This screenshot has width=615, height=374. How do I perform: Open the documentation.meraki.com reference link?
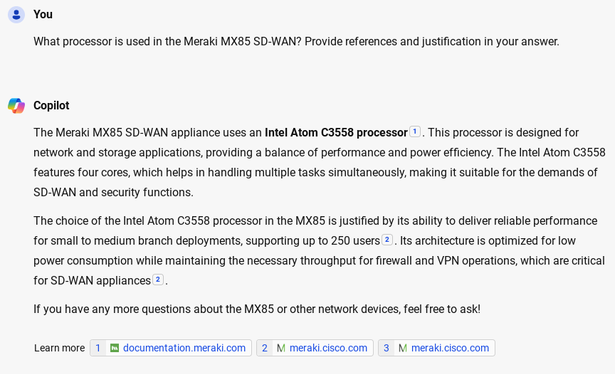tap(184, 348)
